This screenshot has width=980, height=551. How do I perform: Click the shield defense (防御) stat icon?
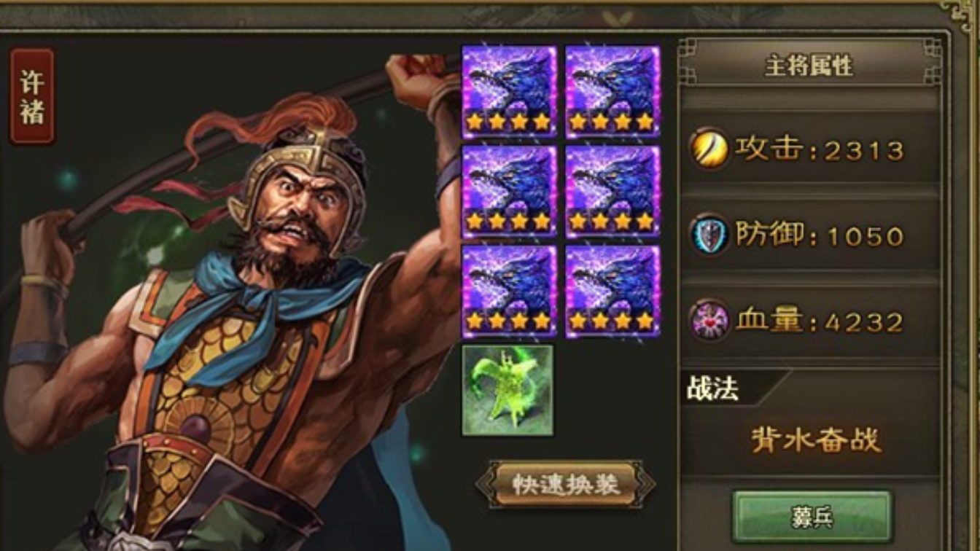709,235
